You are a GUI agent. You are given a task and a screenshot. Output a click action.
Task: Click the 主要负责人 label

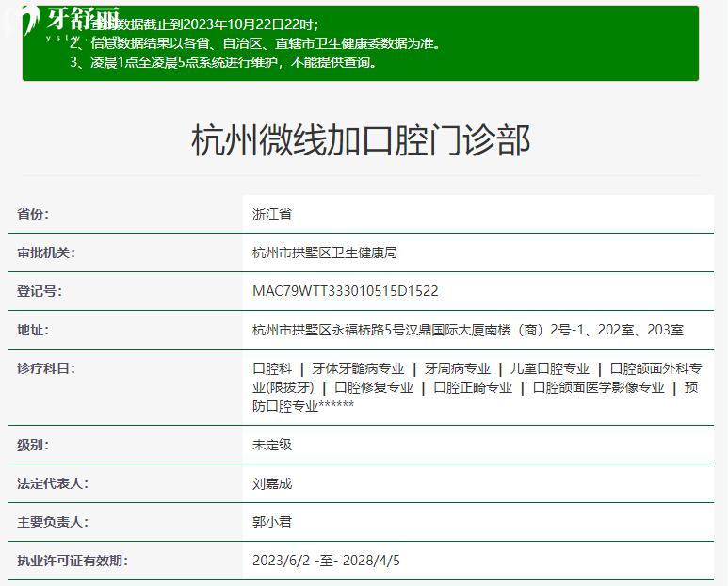[52, 522]
